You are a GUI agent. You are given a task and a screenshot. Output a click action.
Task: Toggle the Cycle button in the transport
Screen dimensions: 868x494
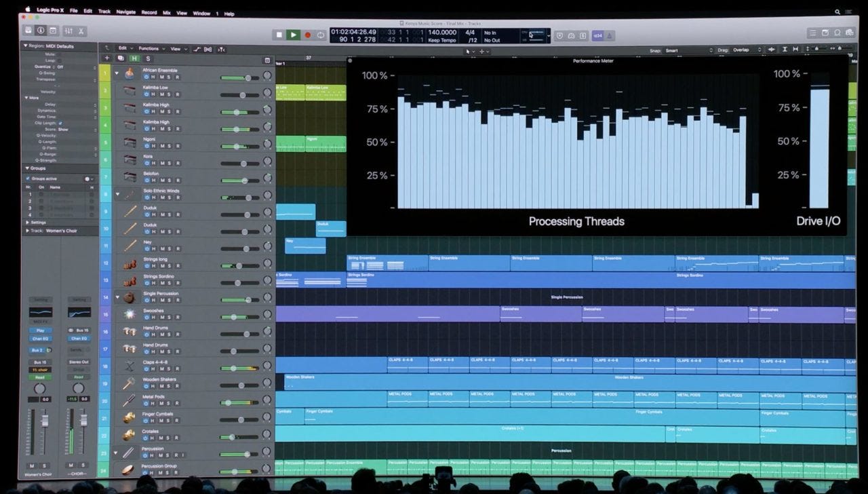click(x=321, y=35)
